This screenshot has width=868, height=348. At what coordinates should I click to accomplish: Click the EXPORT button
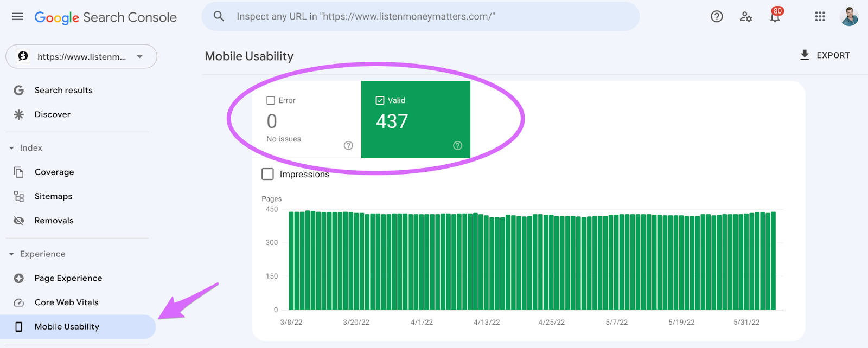[825, 55]
